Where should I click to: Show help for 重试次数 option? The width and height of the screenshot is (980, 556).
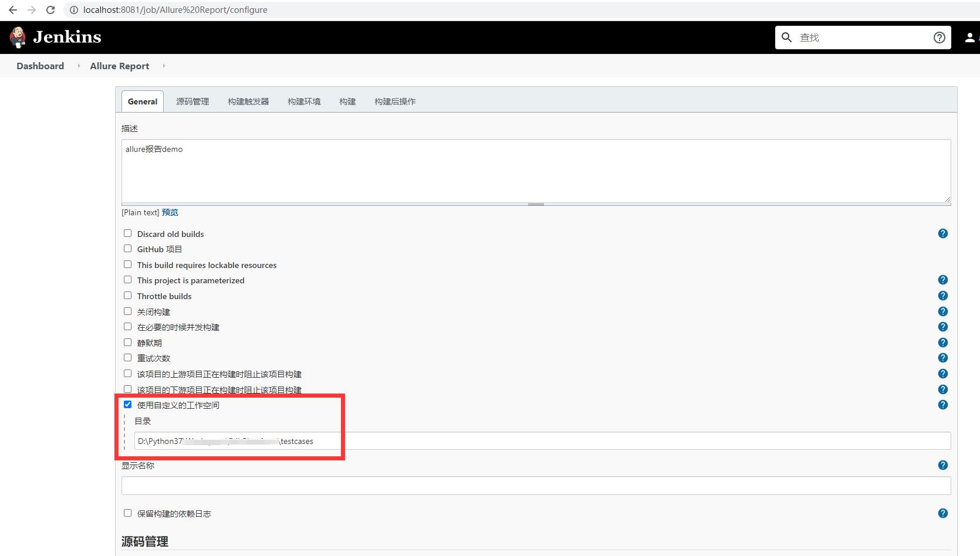pos(943,358)
